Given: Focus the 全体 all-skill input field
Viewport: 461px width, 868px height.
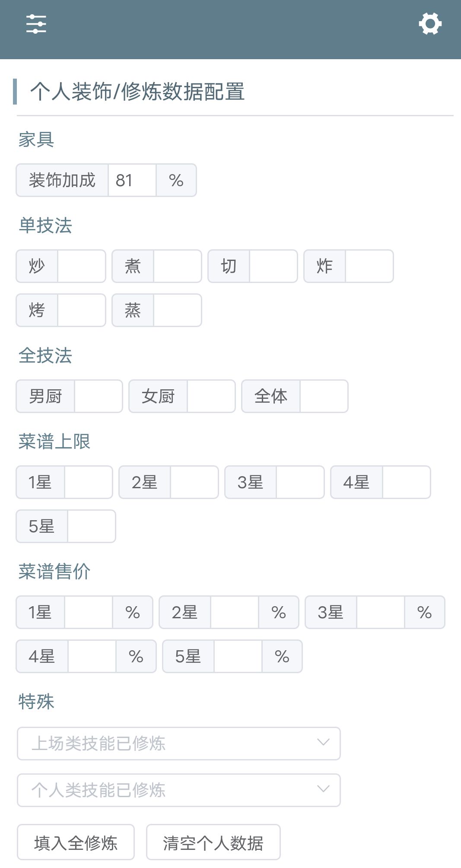Looking at the screenshot, I should (x=324, y=396).
